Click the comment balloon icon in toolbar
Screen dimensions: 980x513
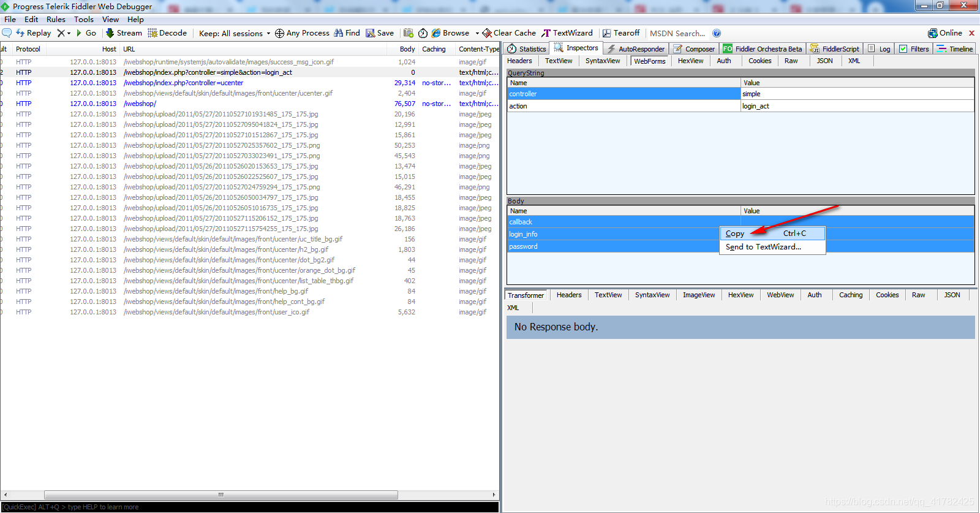(7, 33)
